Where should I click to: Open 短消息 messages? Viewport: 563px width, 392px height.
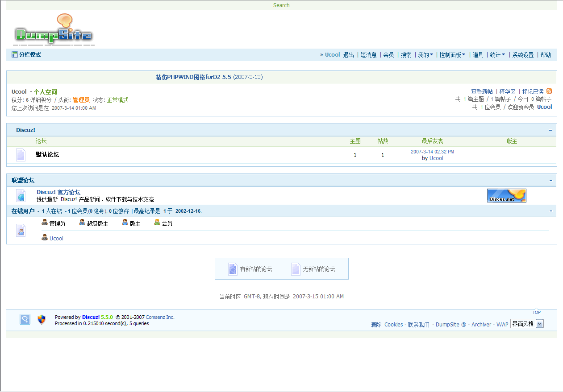(x=368, y=55)
